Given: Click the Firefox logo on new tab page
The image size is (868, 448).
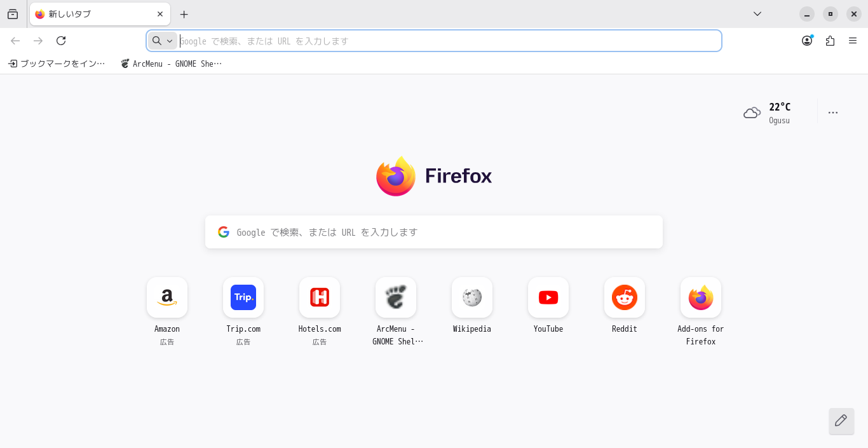Looking at the screenshot, I should click(x=434, y=176).
